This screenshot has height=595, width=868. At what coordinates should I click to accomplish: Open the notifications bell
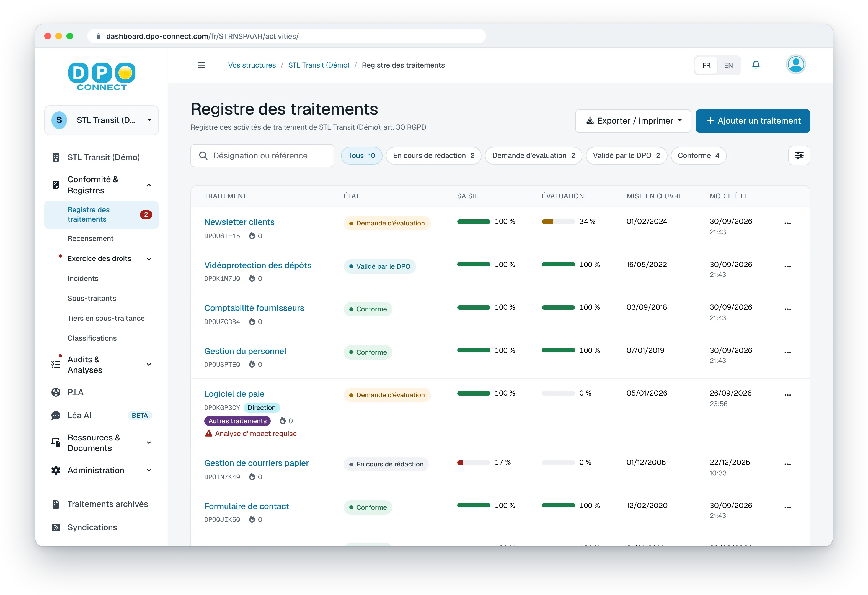coord(756,65)
